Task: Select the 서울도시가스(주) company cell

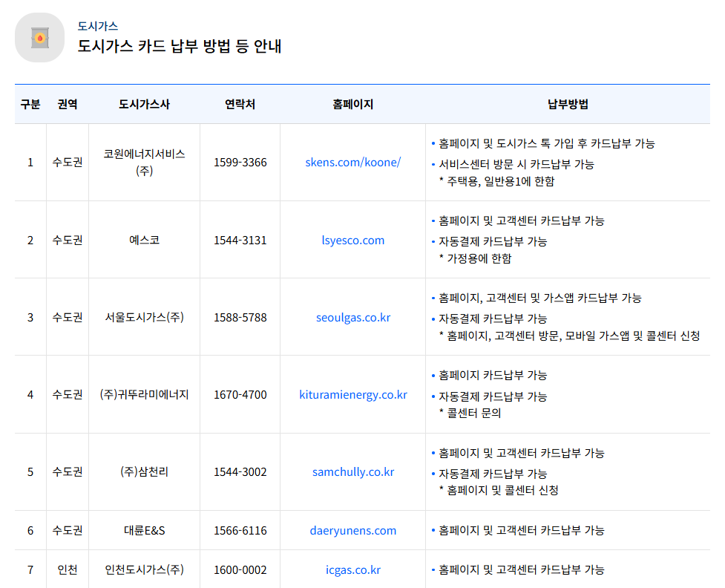Action: (144, 317)
